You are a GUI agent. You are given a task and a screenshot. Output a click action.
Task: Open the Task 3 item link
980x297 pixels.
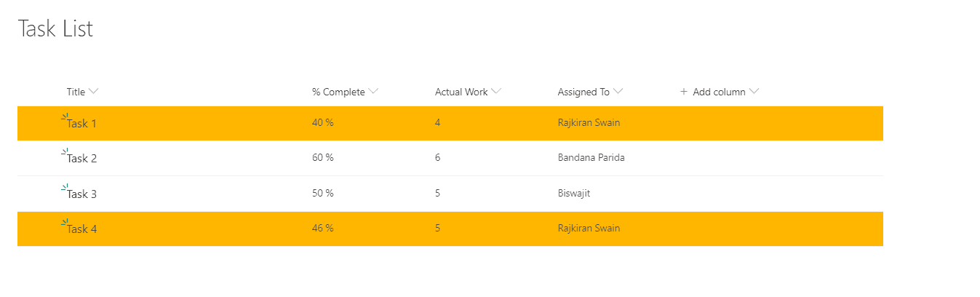[81, 194]
